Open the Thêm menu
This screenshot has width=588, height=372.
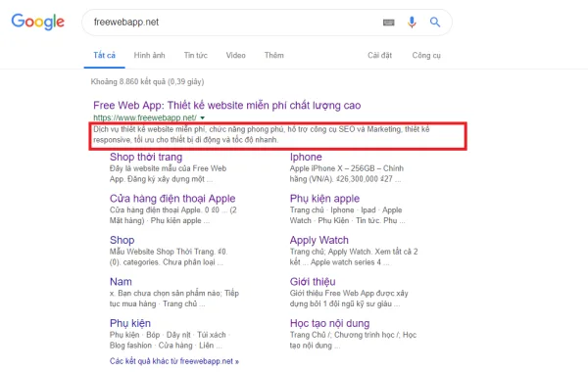click(x=274, y=56)
